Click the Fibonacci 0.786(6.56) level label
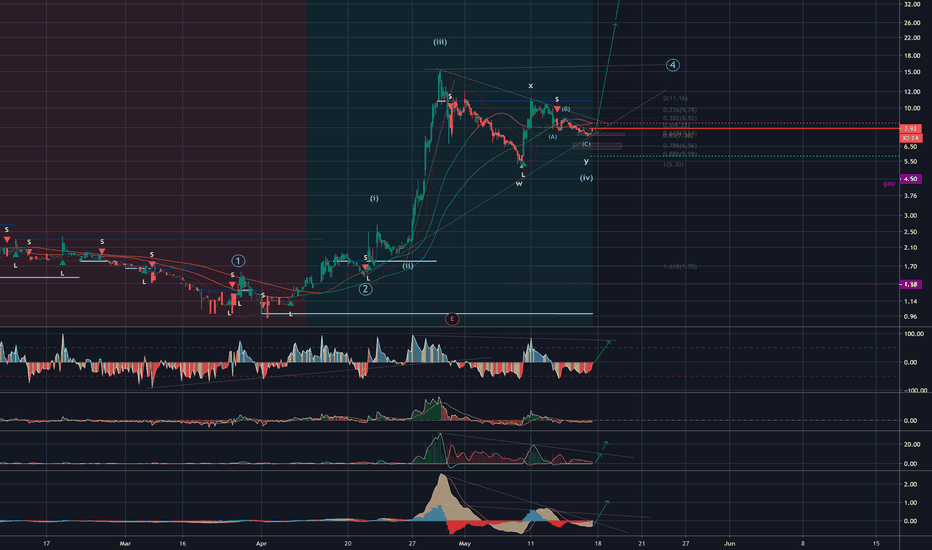 pos(680,146)
